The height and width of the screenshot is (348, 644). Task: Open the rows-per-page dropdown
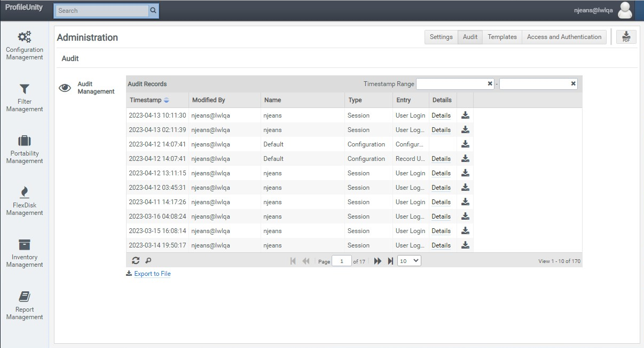point(410,261)
